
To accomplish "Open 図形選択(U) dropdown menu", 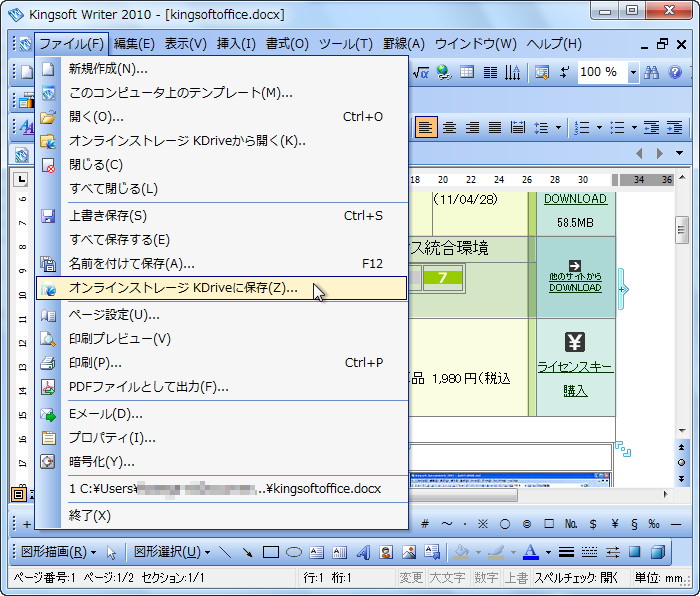I will pyautogui.click(x=172, y=552).
